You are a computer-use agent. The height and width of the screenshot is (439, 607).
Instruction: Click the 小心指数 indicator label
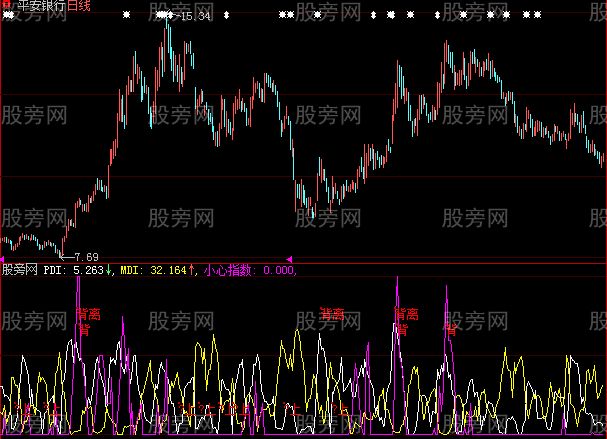click(x=228, y=270)
